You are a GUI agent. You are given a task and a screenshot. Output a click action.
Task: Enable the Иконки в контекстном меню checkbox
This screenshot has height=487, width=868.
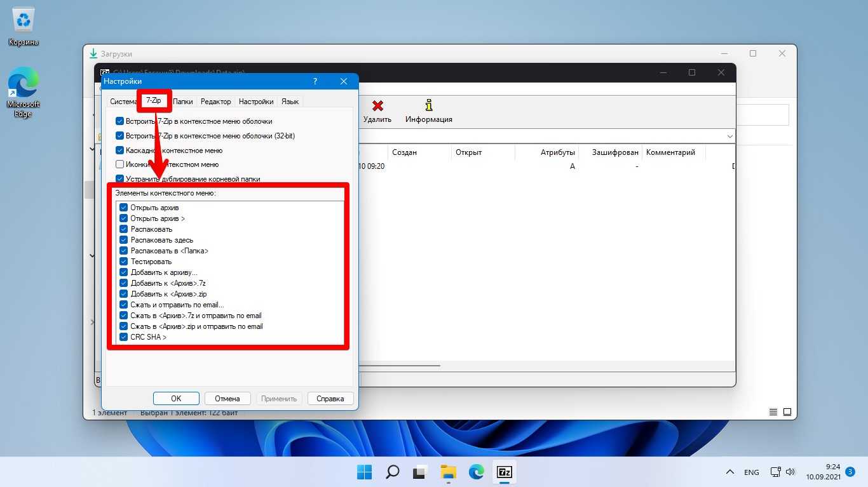pos(120,164)
